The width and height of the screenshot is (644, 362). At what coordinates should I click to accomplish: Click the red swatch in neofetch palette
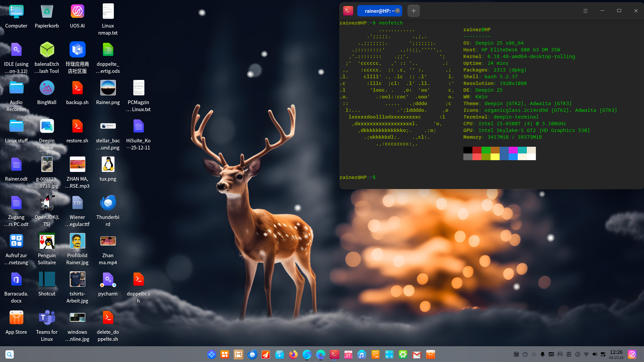pyautogui.click(x=477, y=150)
